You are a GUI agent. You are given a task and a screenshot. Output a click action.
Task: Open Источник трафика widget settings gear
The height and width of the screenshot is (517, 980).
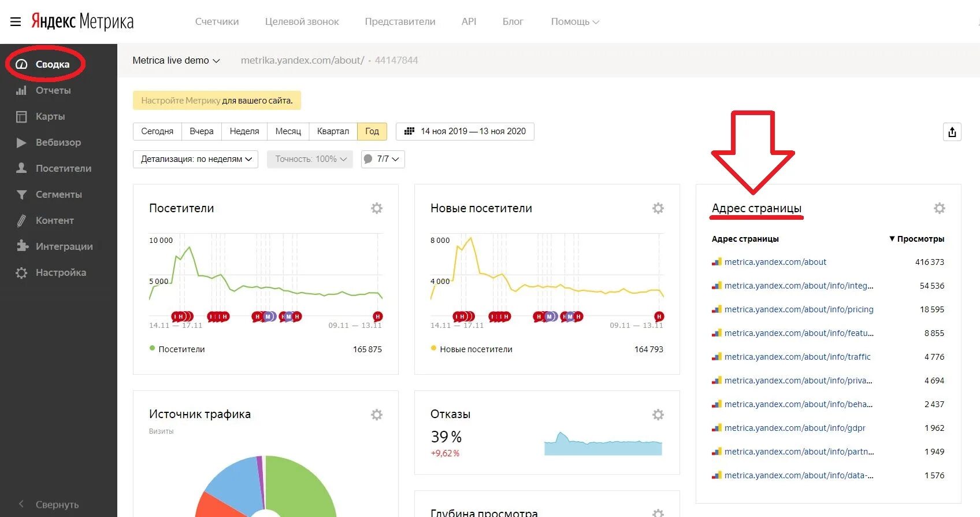(x=377, y=415)
